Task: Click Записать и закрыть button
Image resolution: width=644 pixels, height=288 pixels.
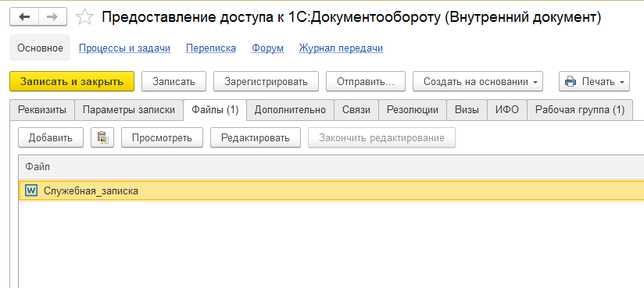Action: tap(72, 81)
